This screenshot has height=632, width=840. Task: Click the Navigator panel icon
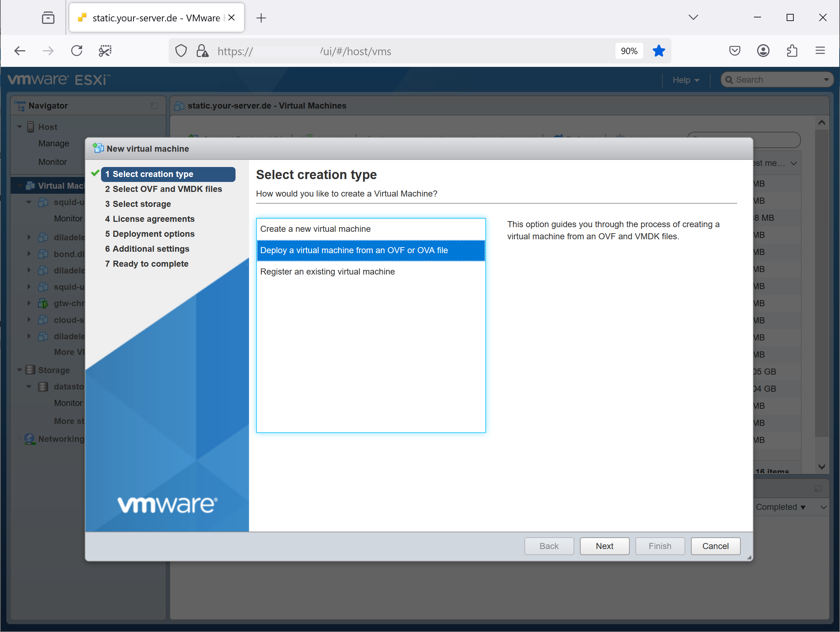click(20, 105)
